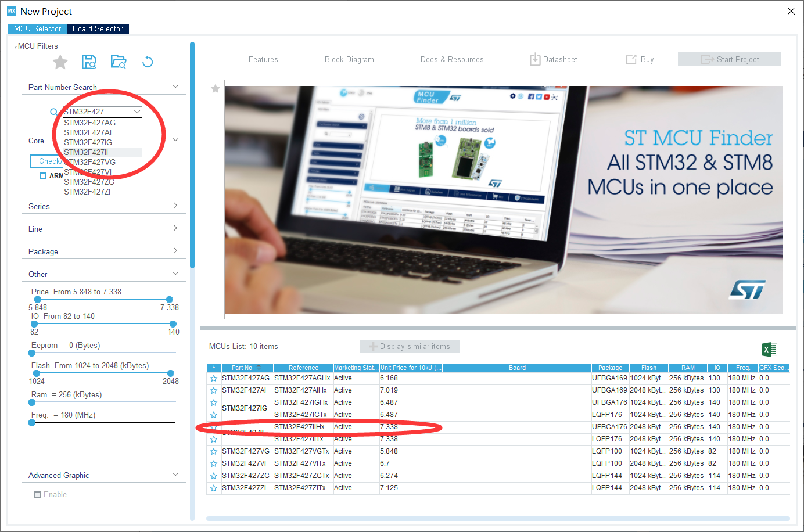
Task: Sort MCU list by Flash column
Action: [x=648, y=368]
